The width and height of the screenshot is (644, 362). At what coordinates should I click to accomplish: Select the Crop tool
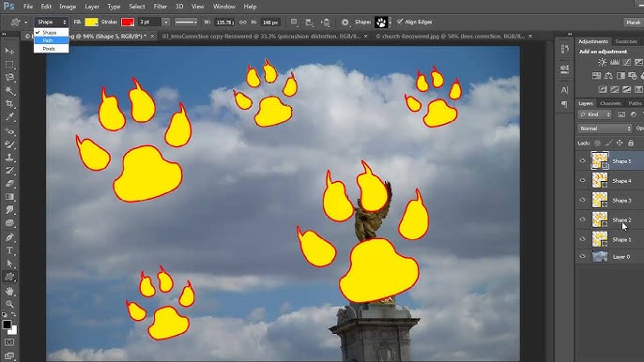click(x=9, y=104)
